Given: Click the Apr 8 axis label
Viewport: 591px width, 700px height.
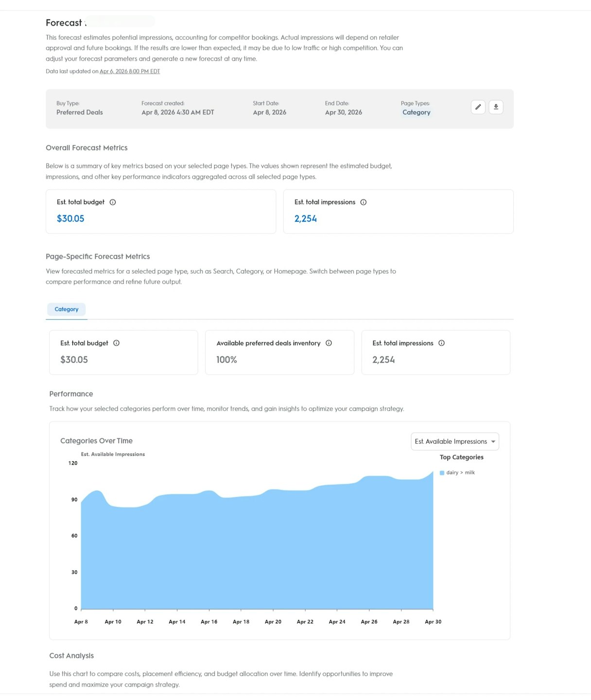Looking at the screenshot, I should click(x=81, y=622).
